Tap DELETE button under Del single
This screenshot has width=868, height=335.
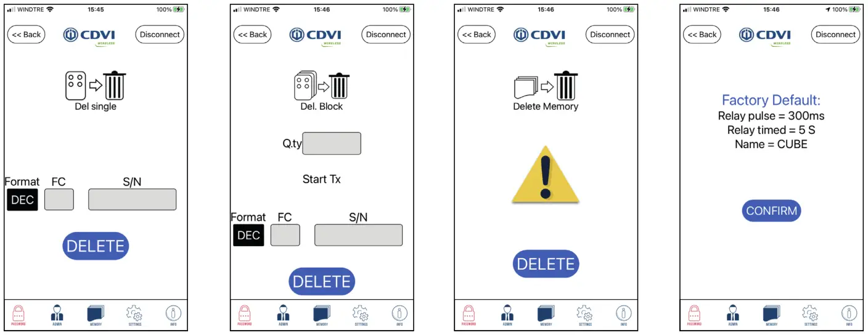coord(96,246)
